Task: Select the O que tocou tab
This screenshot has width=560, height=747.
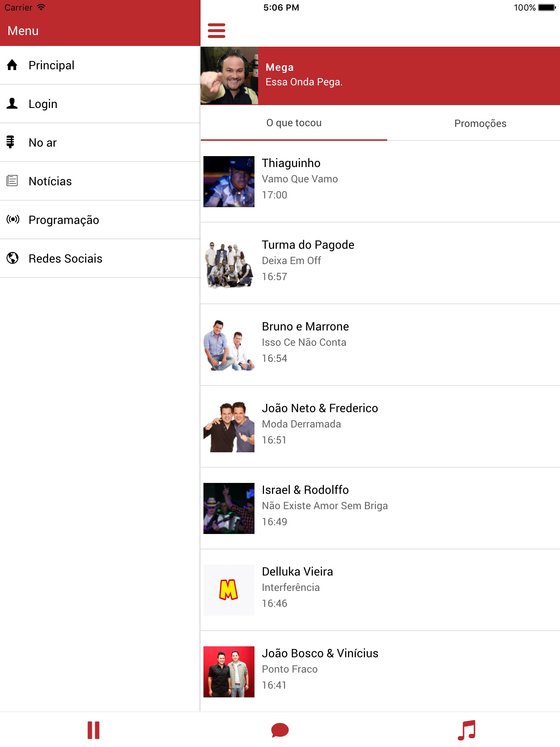Action: point(294,123)
